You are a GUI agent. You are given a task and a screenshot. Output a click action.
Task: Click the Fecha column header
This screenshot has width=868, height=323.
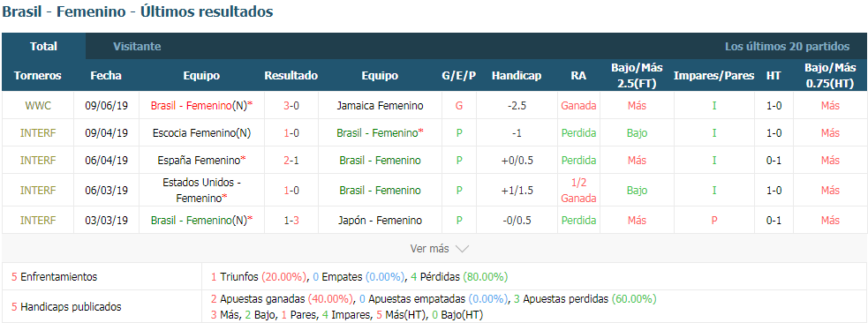pyautogui.click(x=106, y=76)
